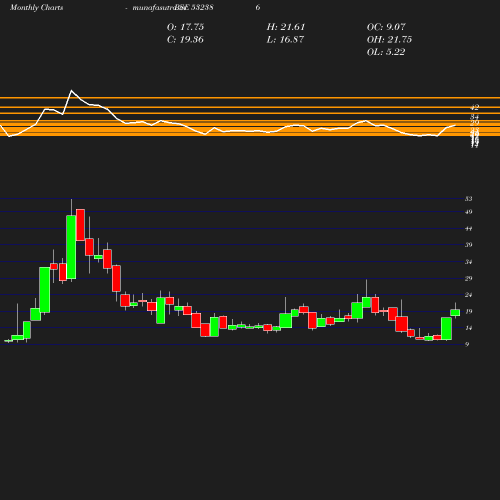Click the "O: 17.75" open value
Viewport: 500px width, 500px height.
(185, 27)
